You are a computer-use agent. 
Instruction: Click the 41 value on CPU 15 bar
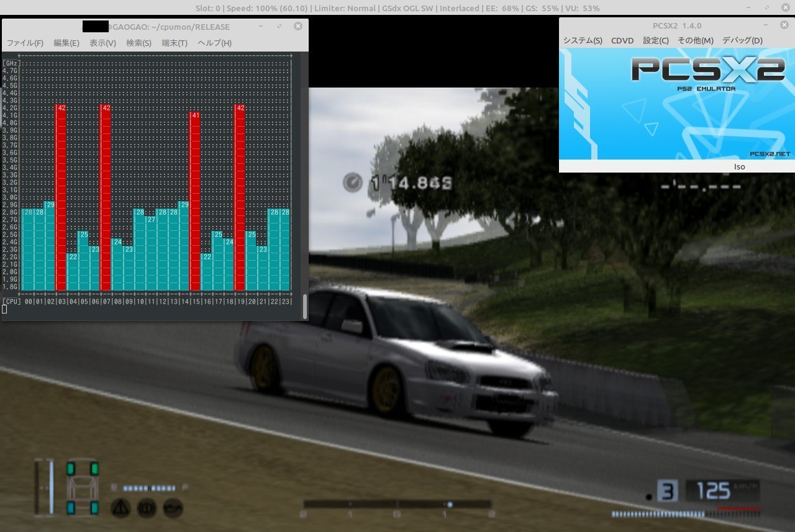tap(195, 115)
